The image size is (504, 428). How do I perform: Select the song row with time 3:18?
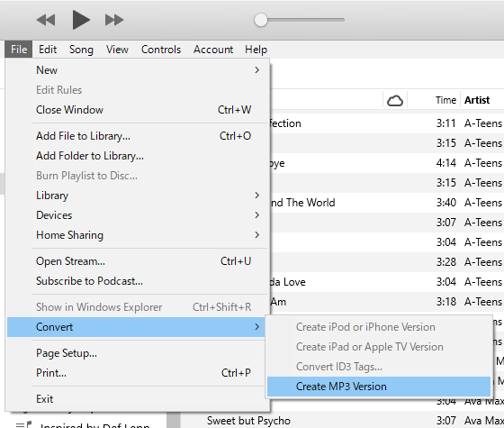click(x=387, y=302)
